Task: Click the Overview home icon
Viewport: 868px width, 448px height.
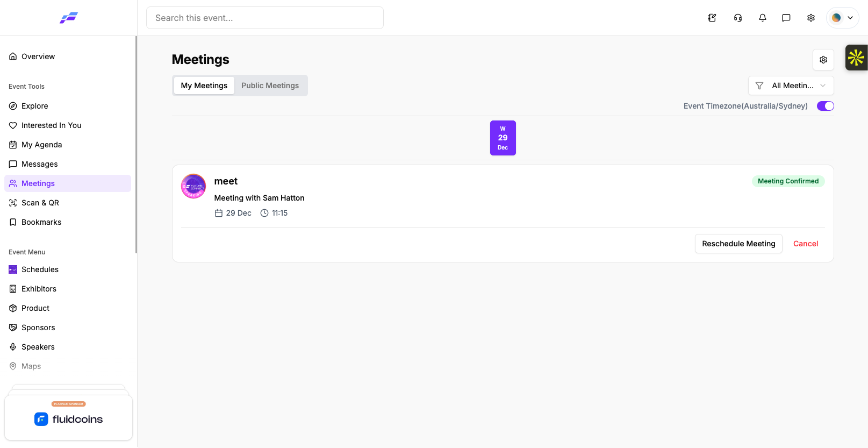Action: coord(13,56)
